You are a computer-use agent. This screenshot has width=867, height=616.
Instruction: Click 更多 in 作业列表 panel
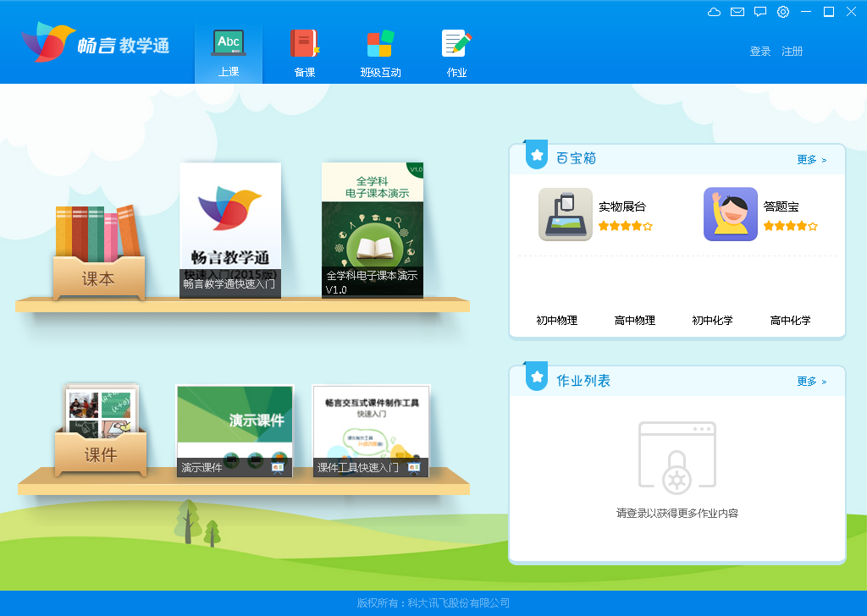pos(811,382)
